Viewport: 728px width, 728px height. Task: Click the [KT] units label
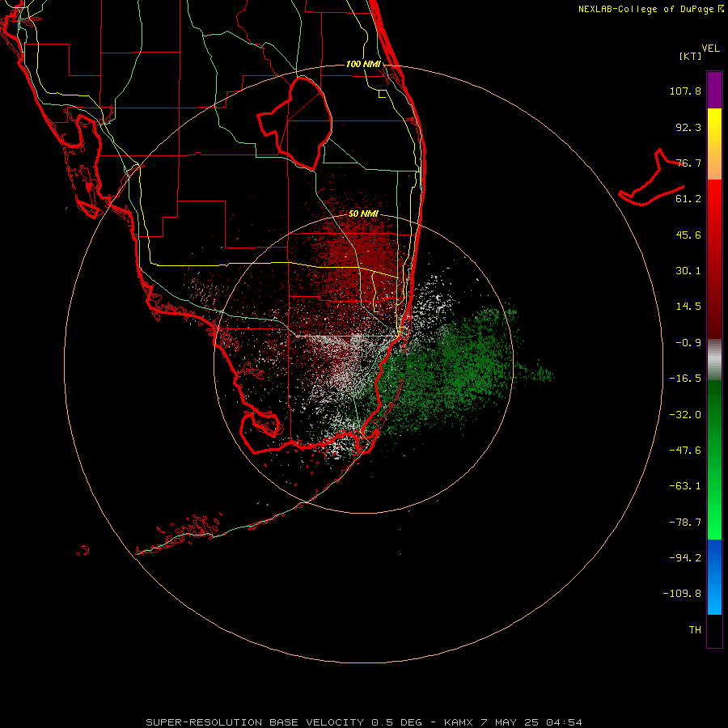tap(691, 56)
